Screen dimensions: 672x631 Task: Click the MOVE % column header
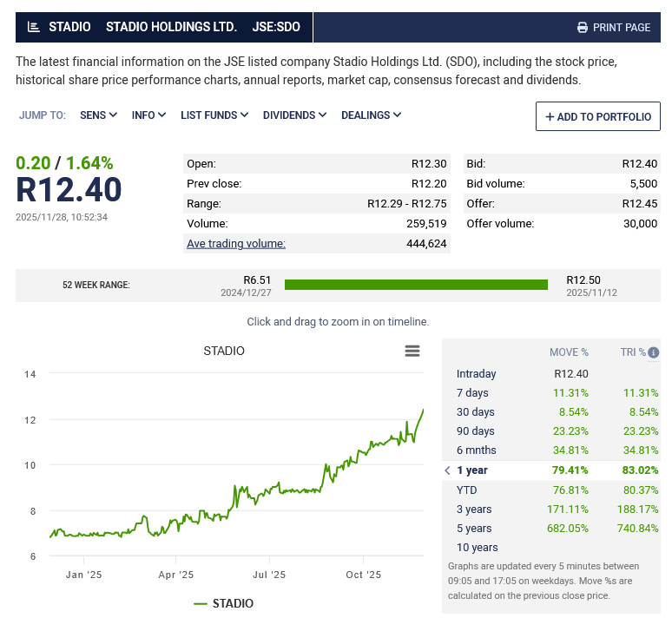click(569, 352)
